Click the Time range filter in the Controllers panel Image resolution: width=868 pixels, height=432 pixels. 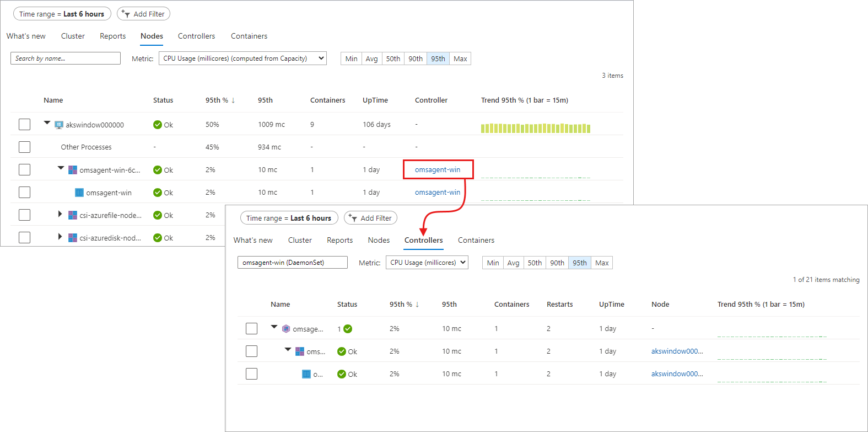(x=289, y=218)
